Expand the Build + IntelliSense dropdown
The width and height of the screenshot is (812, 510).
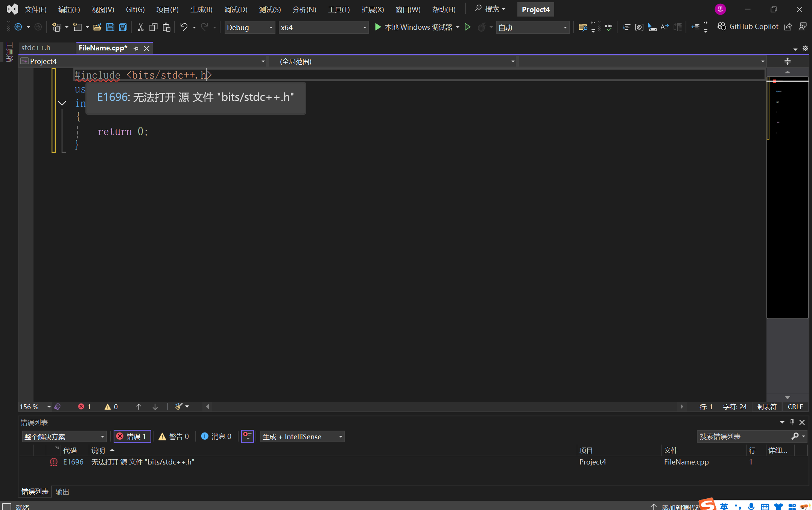tap(302, 437)
